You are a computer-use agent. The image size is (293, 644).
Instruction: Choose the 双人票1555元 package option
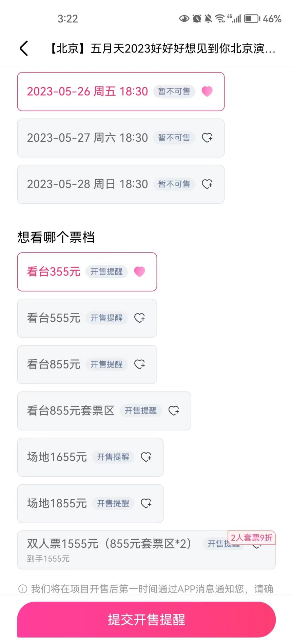tap(109, 544)
